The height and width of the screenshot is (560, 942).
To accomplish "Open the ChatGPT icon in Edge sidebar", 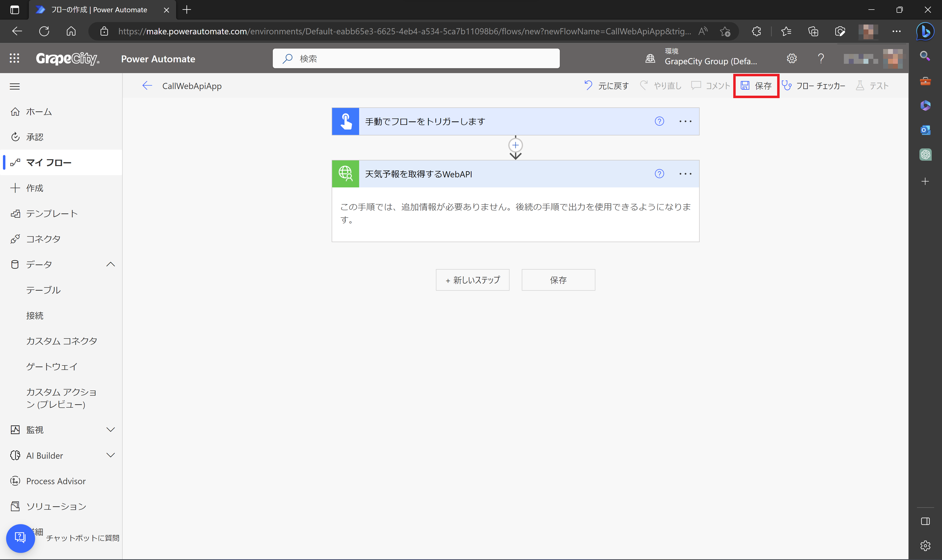I will (925, 155).
